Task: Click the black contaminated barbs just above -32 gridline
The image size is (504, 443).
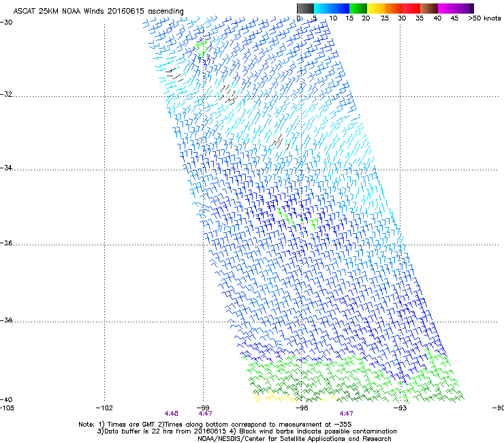Action: coord(229,95)
